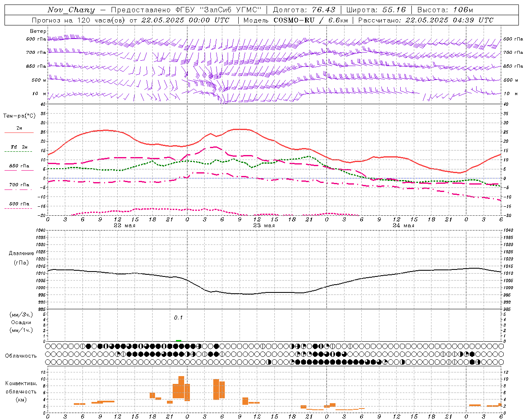
Task: Click the "Td 2м" dew point legend entry
Action: click(19, 147)
